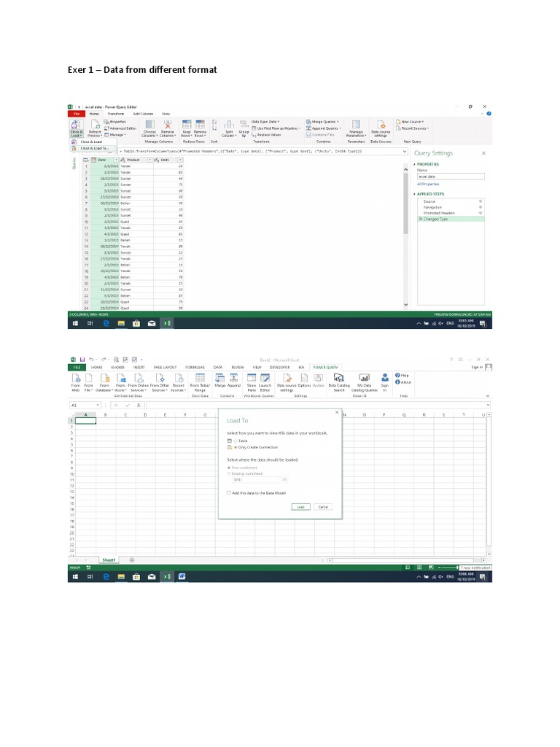Click Save icon in Excel quick access toolbar

point(82,360)
